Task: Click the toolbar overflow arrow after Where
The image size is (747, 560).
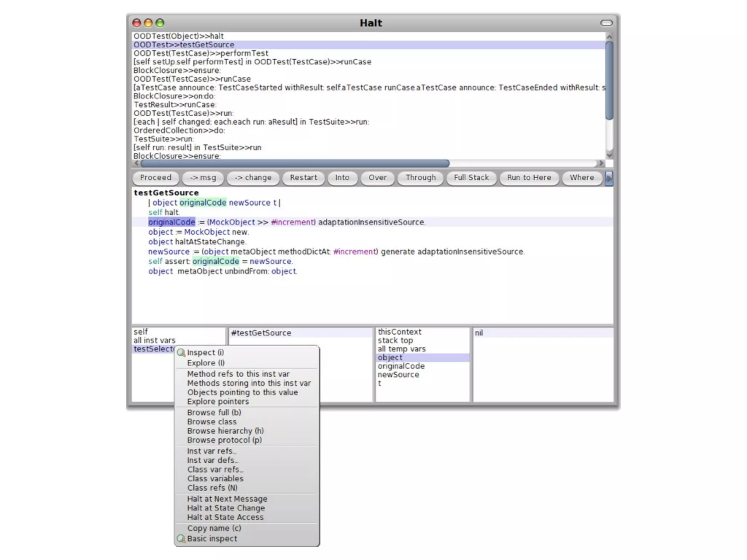Action: click(x=609, y=178)
